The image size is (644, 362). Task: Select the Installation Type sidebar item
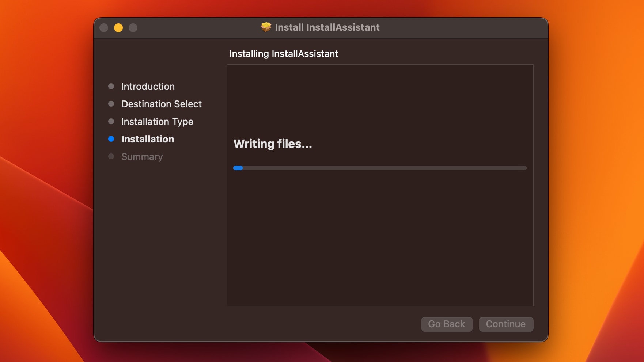click(x=157, y=121)
